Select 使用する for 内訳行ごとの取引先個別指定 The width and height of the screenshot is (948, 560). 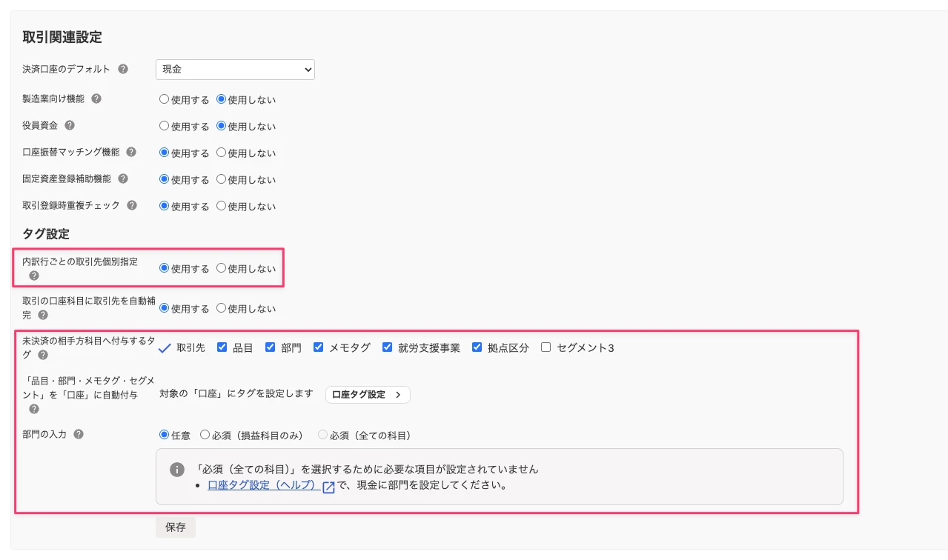click(x=165, y=268)
